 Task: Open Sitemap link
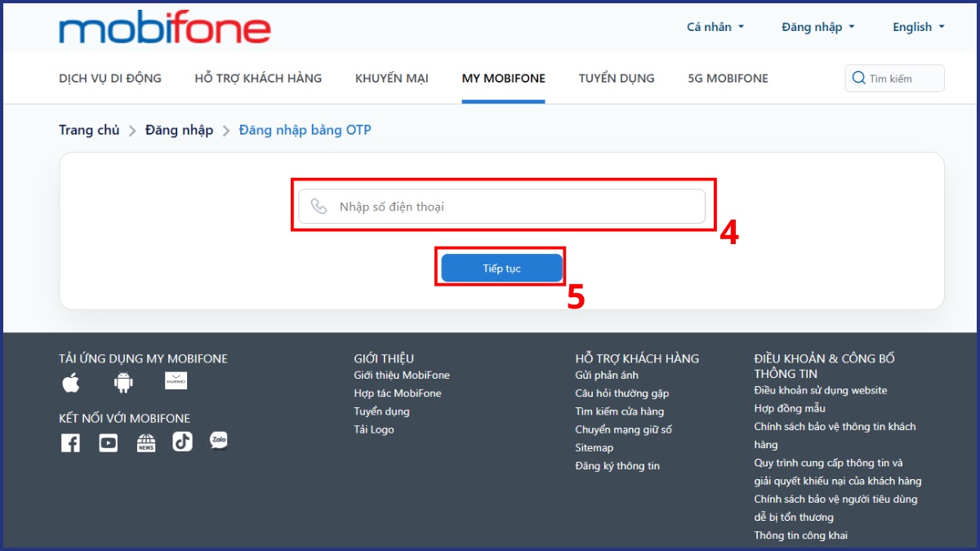click(594, 447)
